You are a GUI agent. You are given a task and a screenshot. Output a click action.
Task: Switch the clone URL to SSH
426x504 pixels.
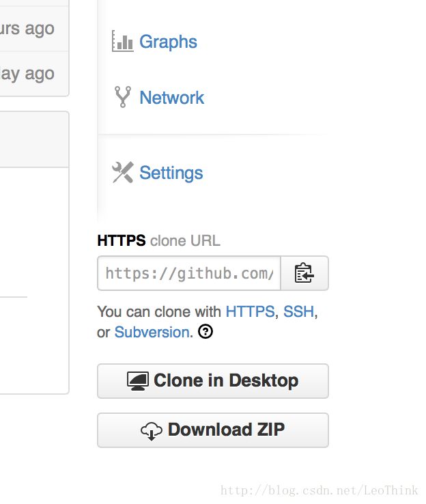(298, 311)
